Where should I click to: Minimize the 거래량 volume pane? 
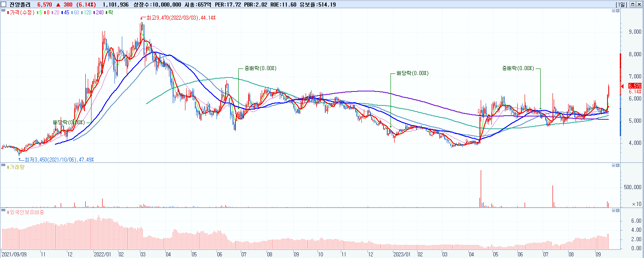coord(614,165)
